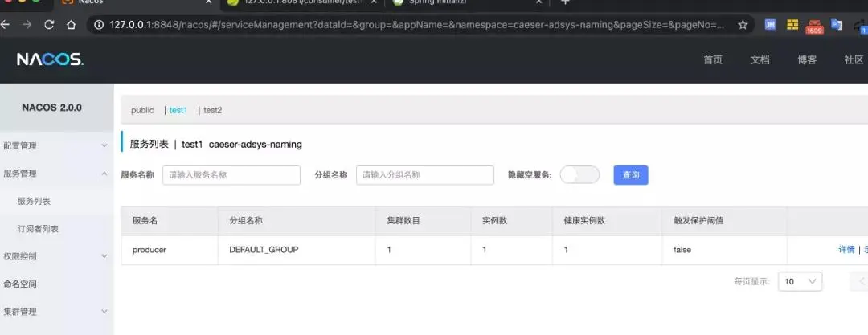Open the browser home page icon
868x335 pixels.
pyautogui.click(x=71, y=25)
